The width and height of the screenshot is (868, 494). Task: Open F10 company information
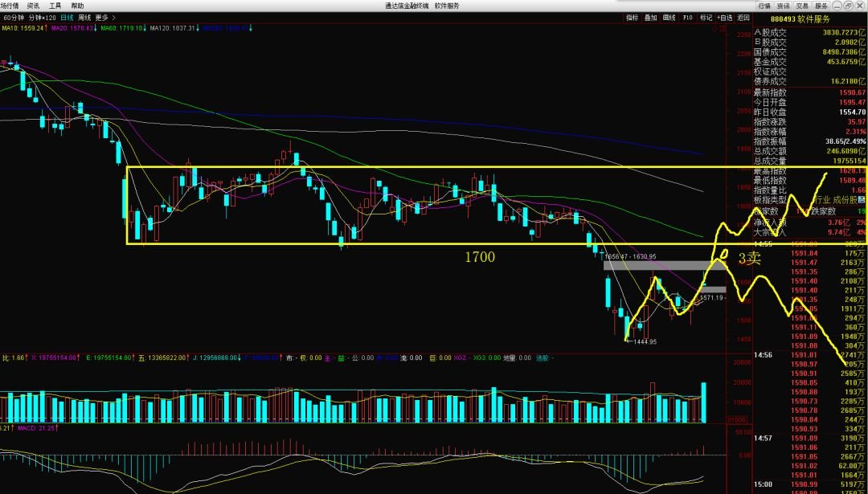pyautogui.click(x=687, y=18)
